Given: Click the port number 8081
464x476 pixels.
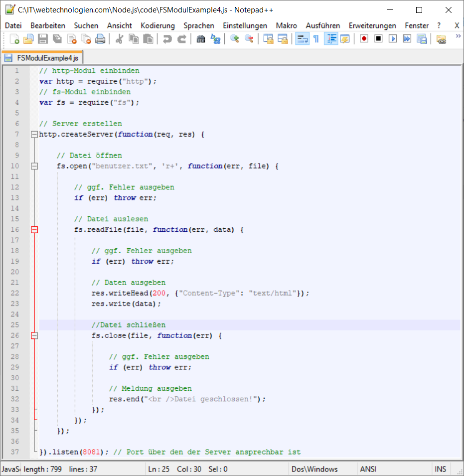Looking at the screenshot, I should pyautogui.click(x=91, y=452).
